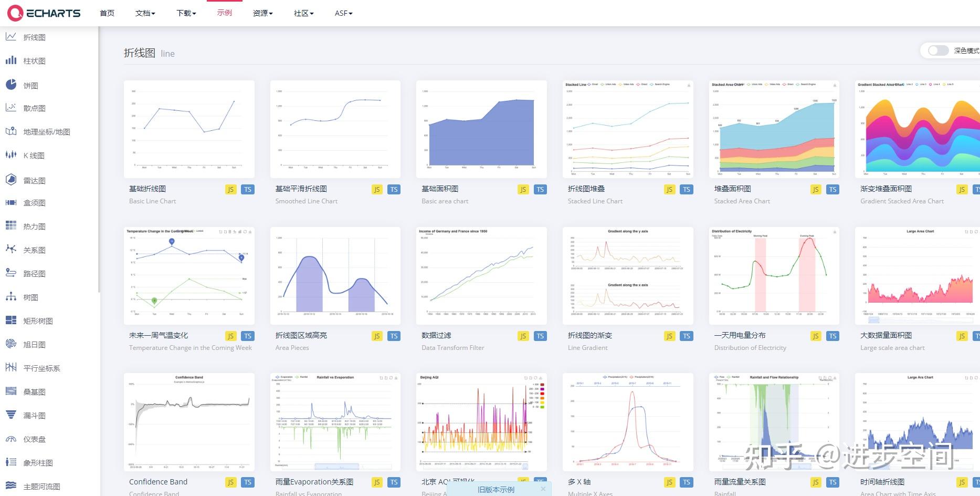Pick the radar chart icon

(x=10, y=180)
